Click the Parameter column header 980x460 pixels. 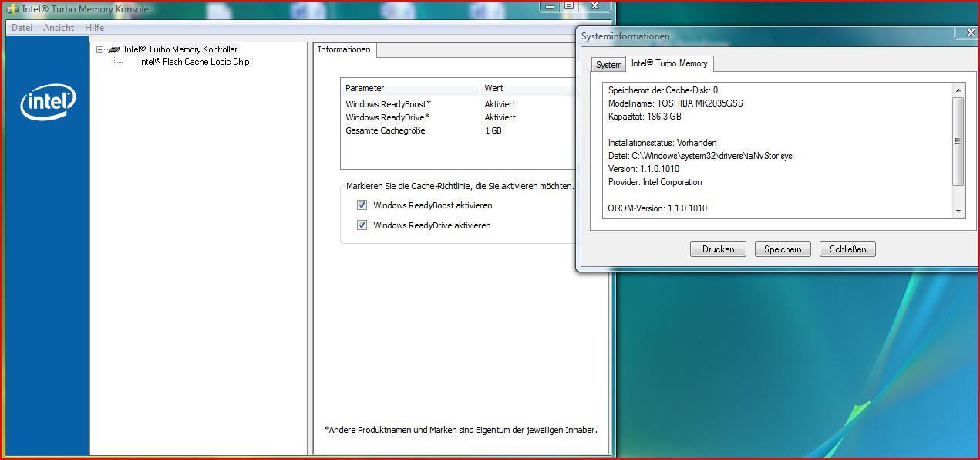tap(410, 88)
